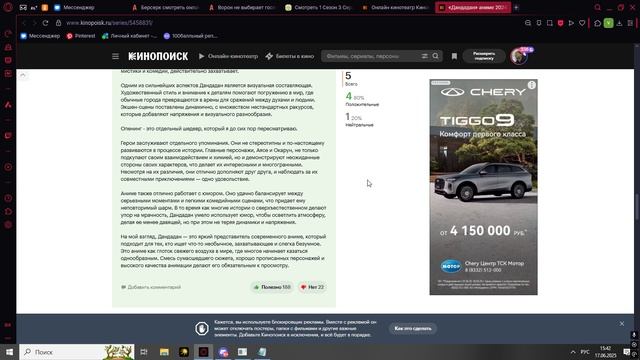Image resolution: width=640 pixels, height=360 pixels.
Task: Open the notification center icon
Action: pos(627,352)
